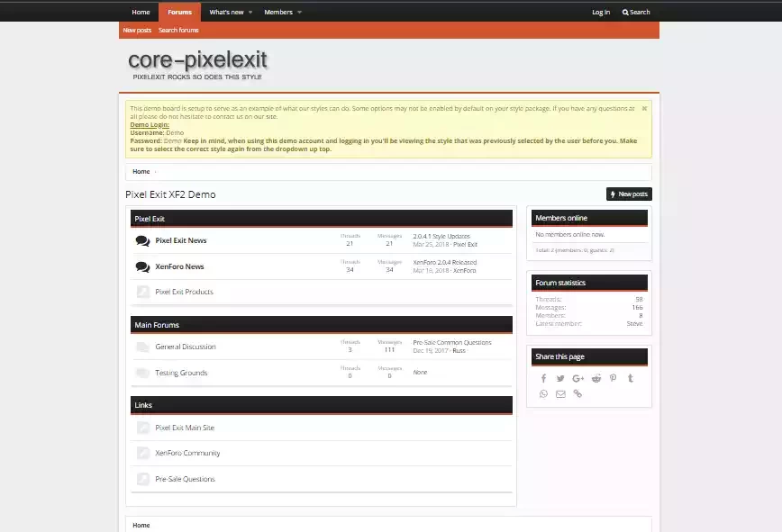The width and height of the screenshot is (782, 532).
Task: Click the Pinterest share icon
Action: tap(613, 378)
